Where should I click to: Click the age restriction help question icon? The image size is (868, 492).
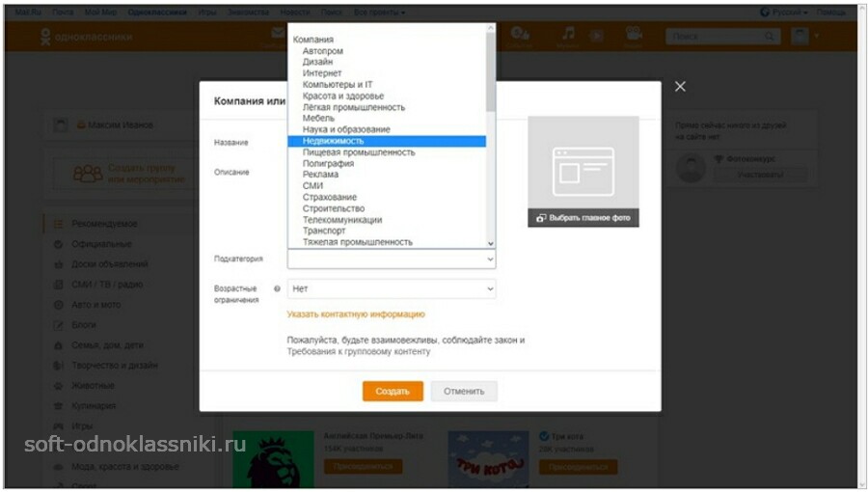[277, 288]
